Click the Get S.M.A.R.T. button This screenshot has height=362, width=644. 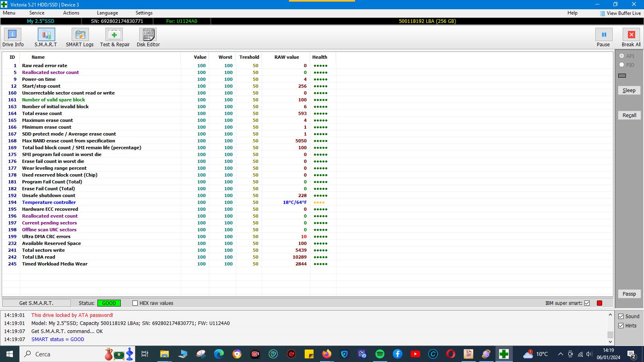pos(36,303)
